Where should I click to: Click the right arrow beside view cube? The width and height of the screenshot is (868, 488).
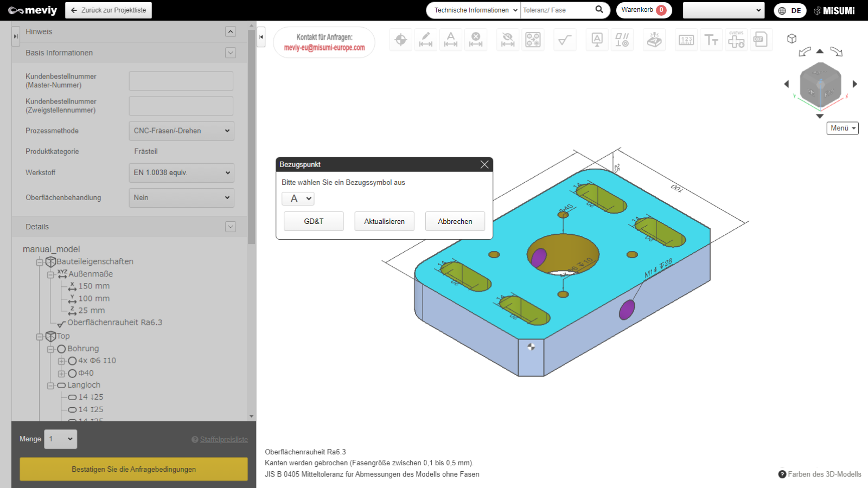854,84
